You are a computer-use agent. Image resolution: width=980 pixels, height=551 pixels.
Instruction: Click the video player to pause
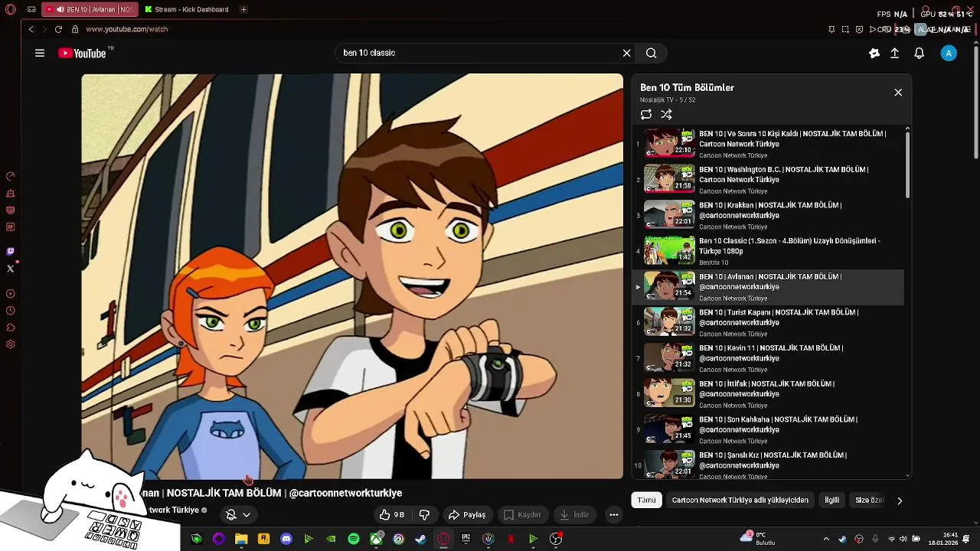tap(352, 276)
